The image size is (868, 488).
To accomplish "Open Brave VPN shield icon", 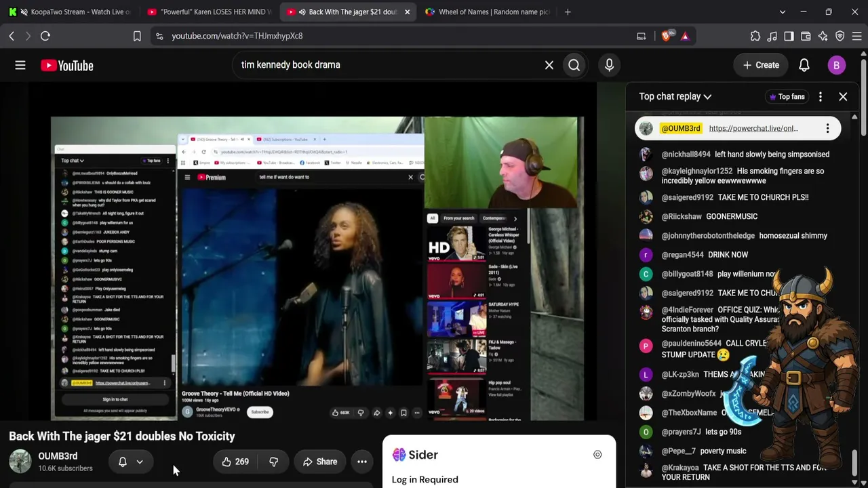I will pyautogui.click(x=840, y=36).
